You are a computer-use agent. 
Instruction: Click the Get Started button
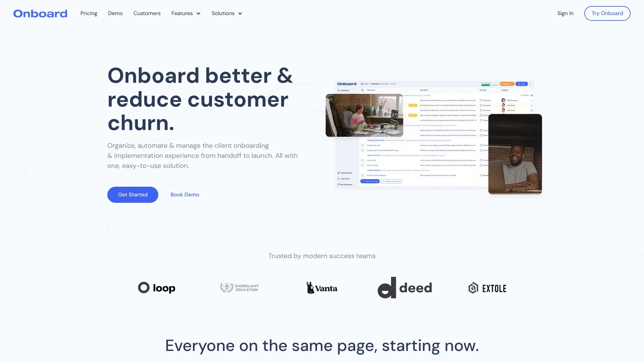click(133, 194)
